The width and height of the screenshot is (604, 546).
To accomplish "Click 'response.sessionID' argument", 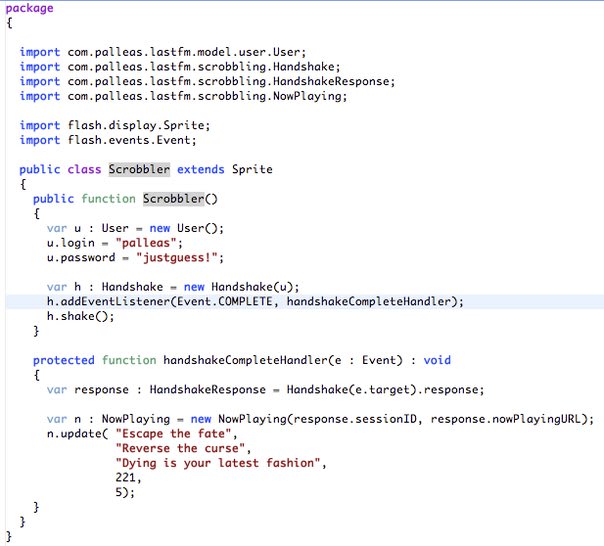I will click(354, 419).
